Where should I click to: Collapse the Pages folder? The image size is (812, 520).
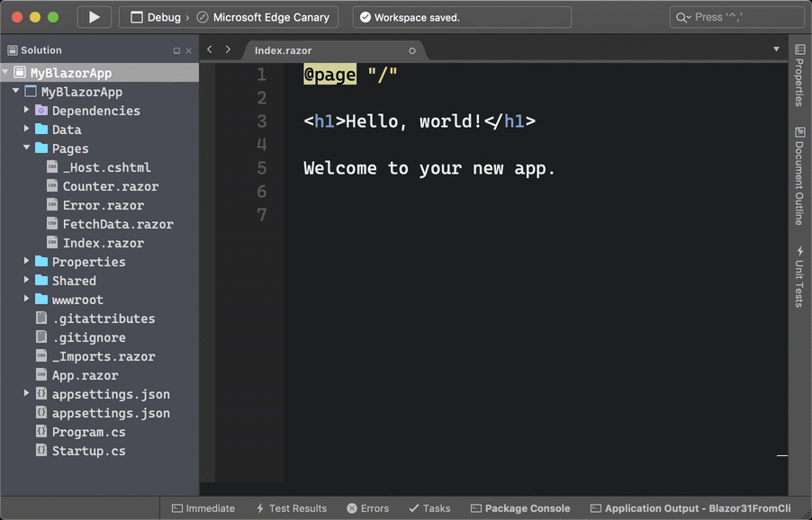(26, 148)
